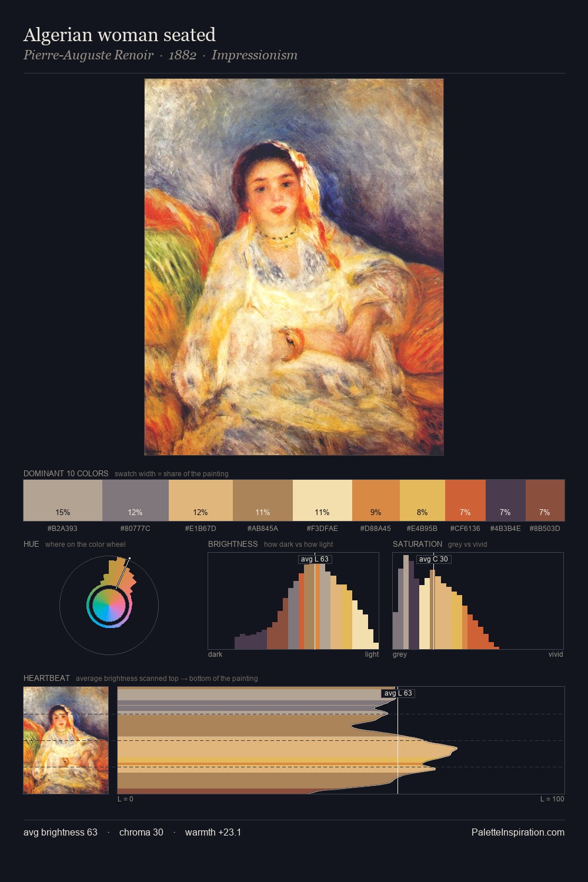Click the artist name Pierre-Auguste Renoir
Screen dimensions: 588x882
coord(88,55)
